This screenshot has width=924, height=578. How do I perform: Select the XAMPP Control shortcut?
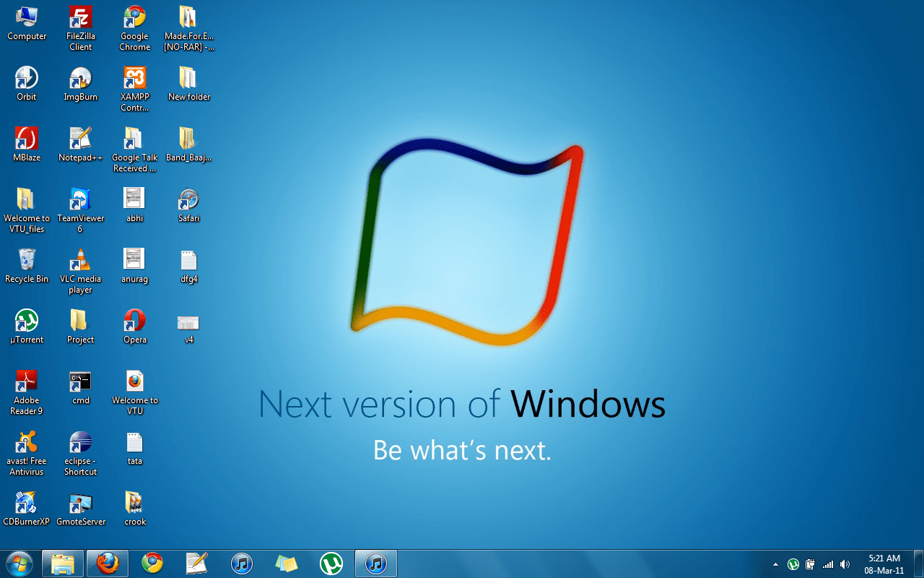point(134,89)
